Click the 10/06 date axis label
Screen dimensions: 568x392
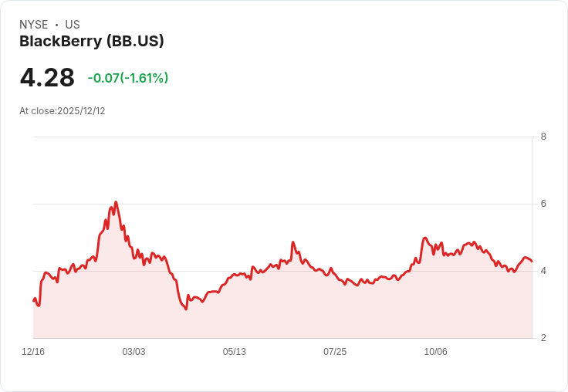coord(436,352)
